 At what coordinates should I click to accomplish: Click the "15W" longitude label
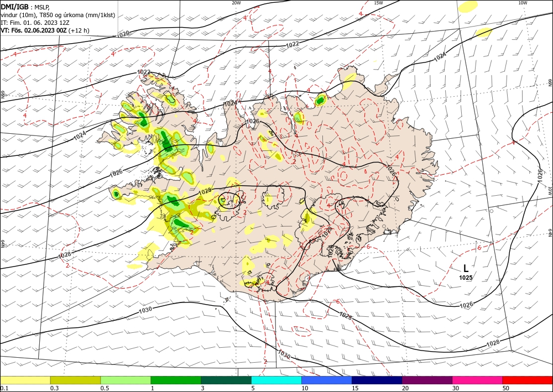pos(378,3)
